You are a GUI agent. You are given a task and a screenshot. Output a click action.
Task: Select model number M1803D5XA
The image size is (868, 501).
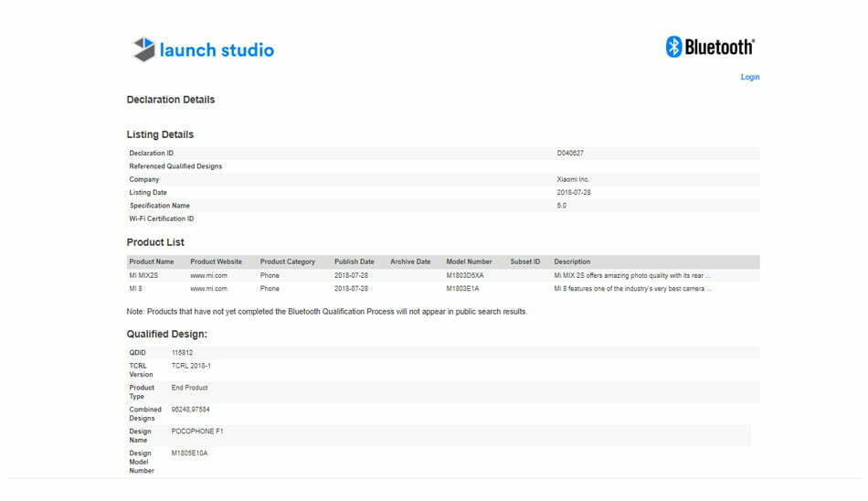(x=465, y=275)
